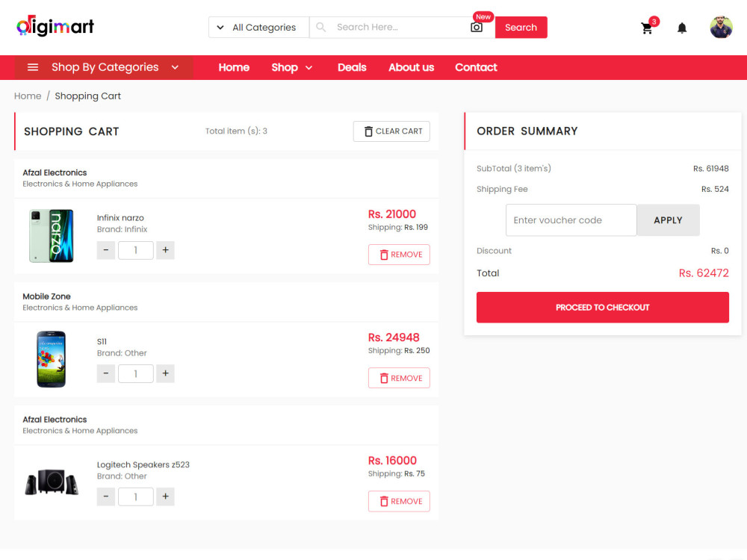The width and height of the screenshot is (747, 560).
Task: Click the 'Brand: Infinix' label
Action: coord(122,229)
